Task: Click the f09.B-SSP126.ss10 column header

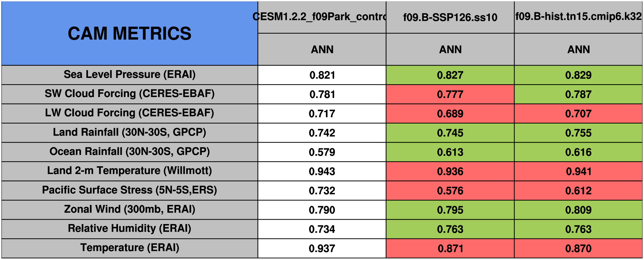Action: (x=450, y=17)
